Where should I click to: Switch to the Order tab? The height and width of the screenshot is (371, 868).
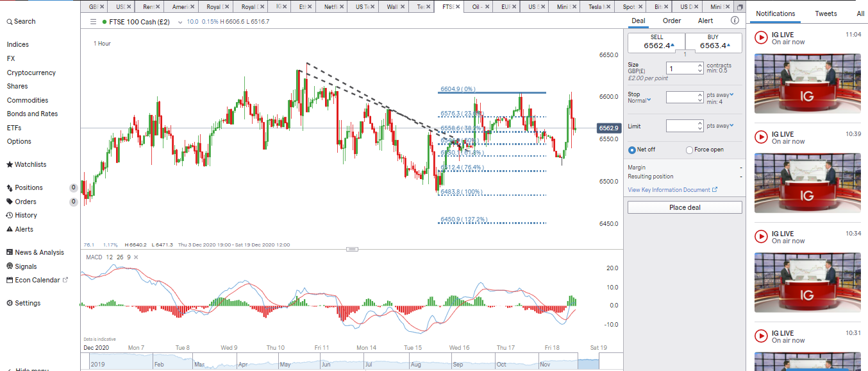tap(671, 21)
